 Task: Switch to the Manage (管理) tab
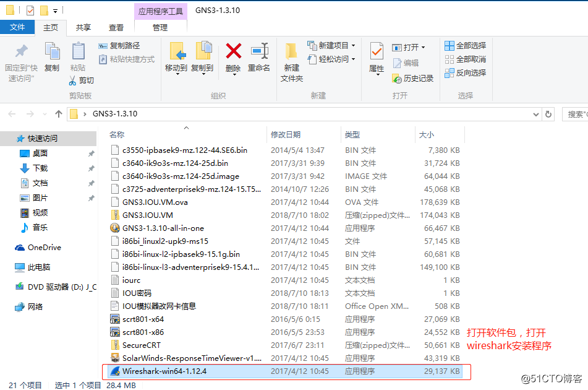(x=160, y=28)
